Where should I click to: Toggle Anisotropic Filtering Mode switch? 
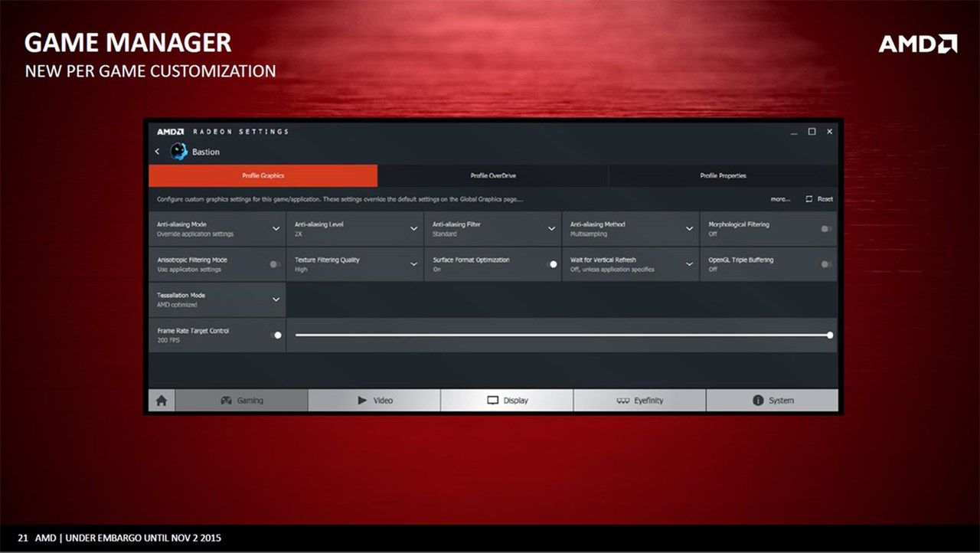(x=275, y=264)
